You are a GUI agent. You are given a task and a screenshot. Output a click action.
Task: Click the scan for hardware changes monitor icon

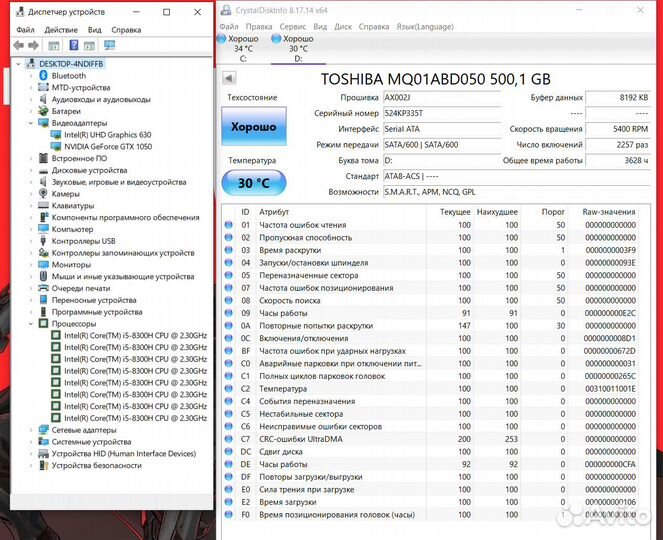coord(110,45)
